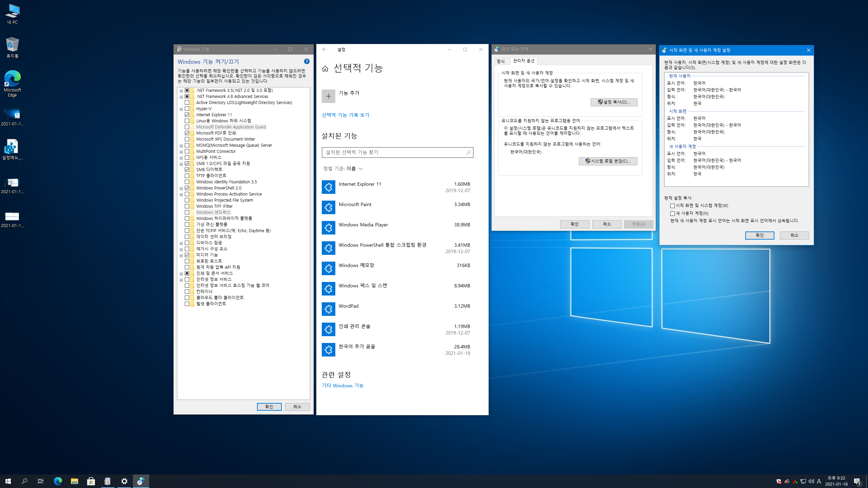Click the help question mark icon
This screenshot has height=488, width=868.
(307, 61)
